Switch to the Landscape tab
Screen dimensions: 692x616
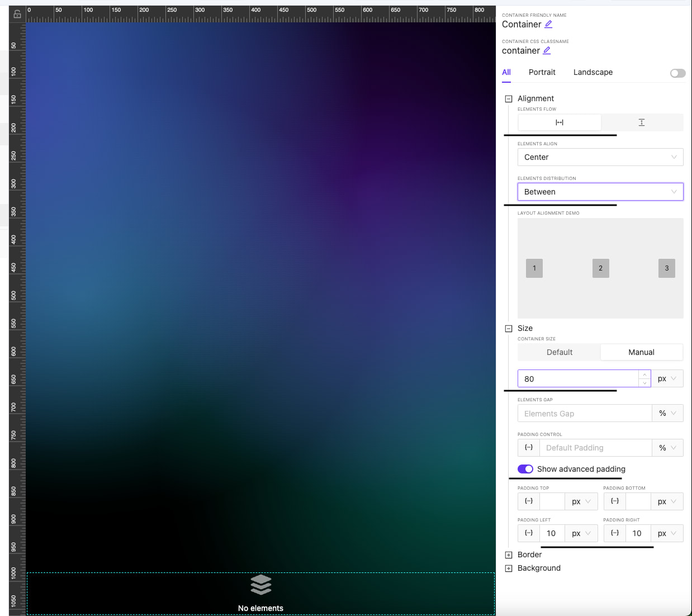click(593, 72)
